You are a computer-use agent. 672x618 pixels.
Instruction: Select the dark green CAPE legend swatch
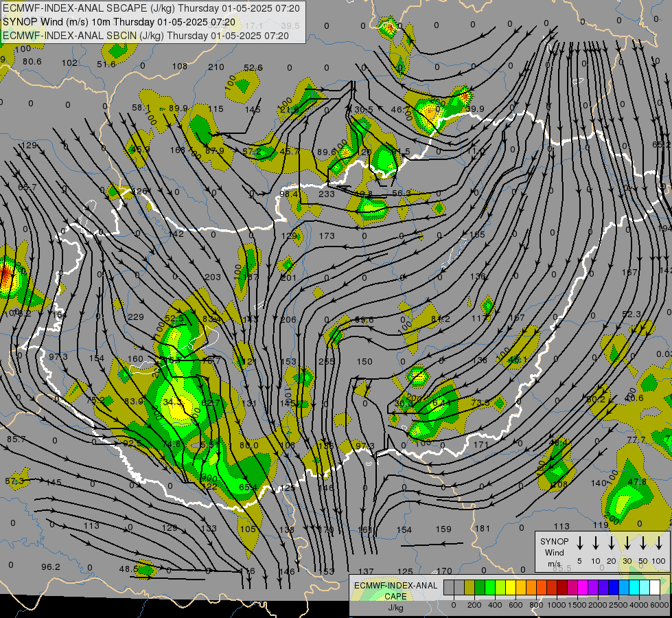(x=480, y=588)
